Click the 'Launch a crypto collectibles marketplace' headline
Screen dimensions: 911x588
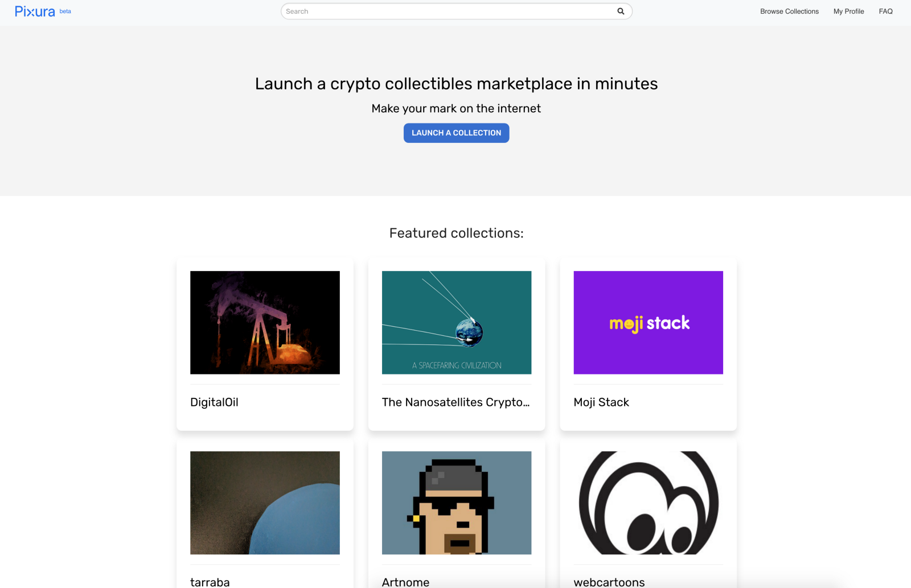tap(457, 84)
